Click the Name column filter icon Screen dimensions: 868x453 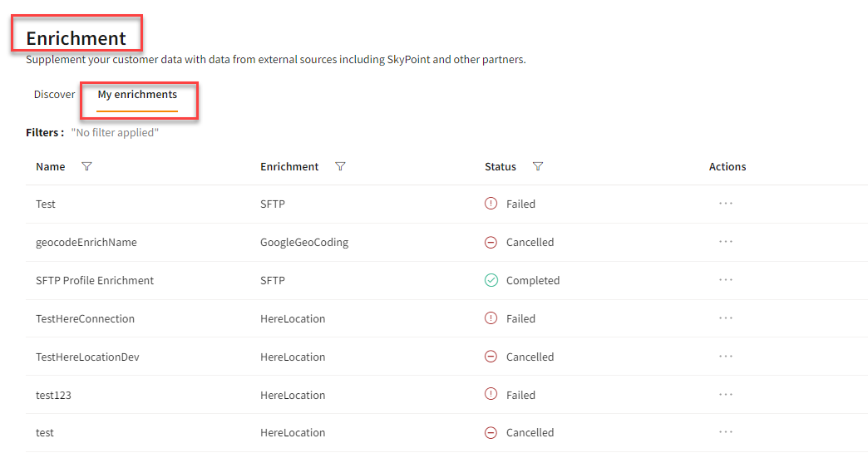[87, 167]
